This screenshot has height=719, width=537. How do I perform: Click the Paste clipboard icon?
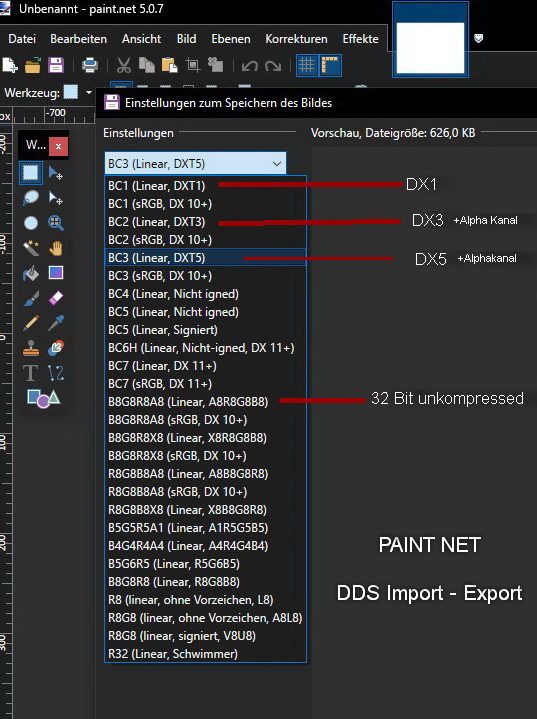169,65
